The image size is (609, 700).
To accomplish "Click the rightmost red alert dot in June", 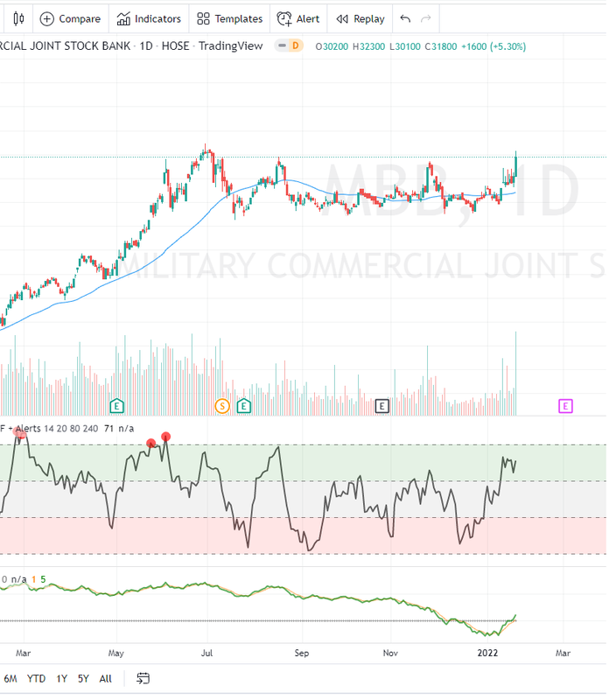I will click(x=166, y=437).
